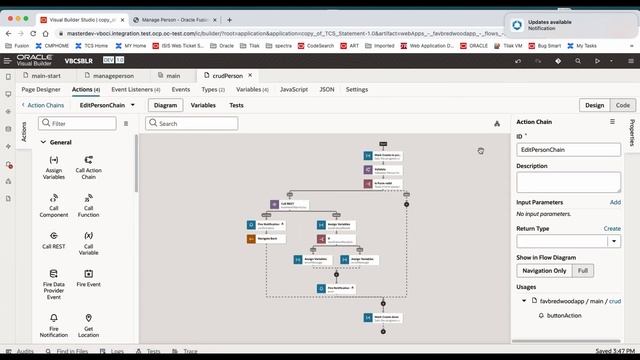Open search from the header toolbar
The width and height of the screenshot is (640, 360).
point(578,61)
